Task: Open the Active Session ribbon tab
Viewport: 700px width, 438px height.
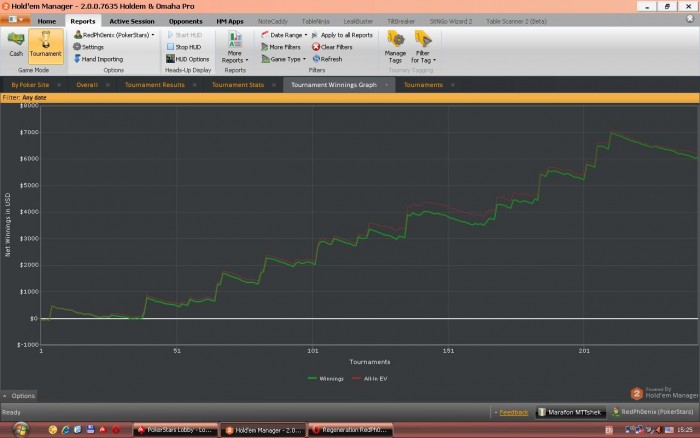Action: coord(132,21)
